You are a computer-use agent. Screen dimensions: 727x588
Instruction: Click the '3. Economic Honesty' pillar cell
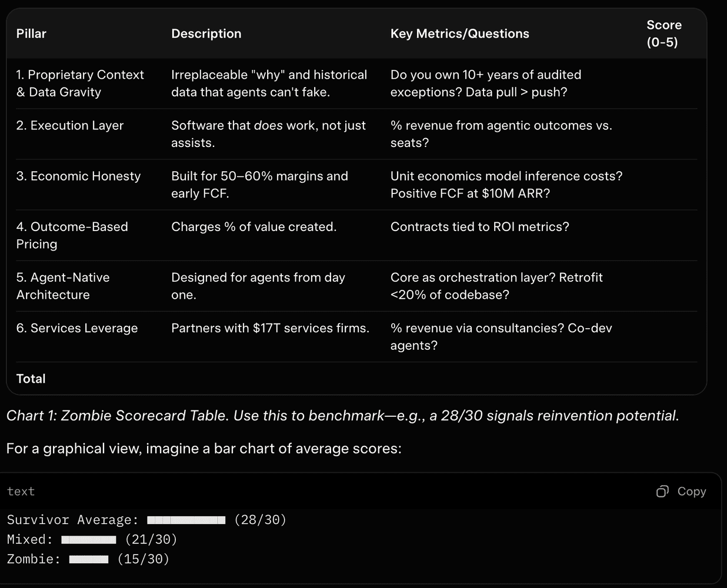tap(78, 176)
